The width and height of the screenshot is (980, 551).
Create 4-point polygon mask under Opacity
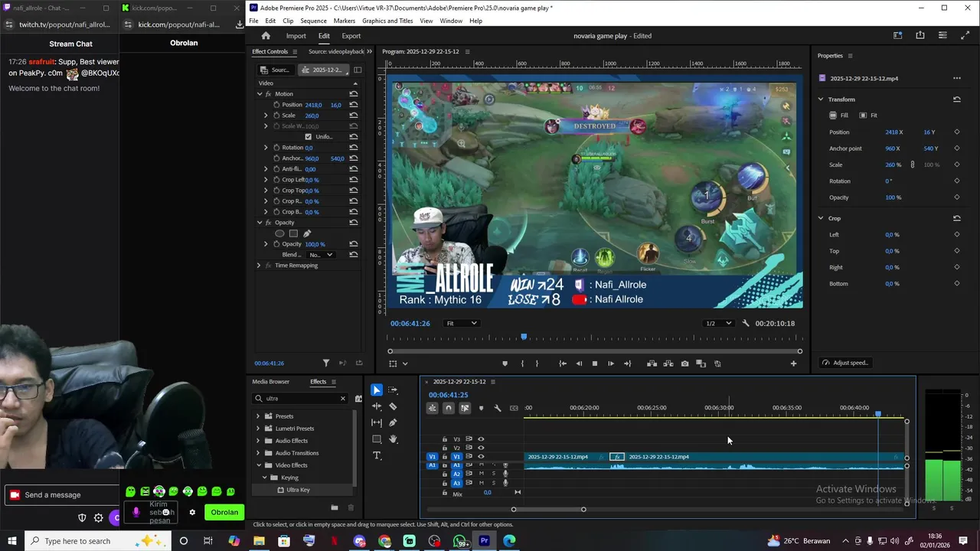(x=293, y=233)
